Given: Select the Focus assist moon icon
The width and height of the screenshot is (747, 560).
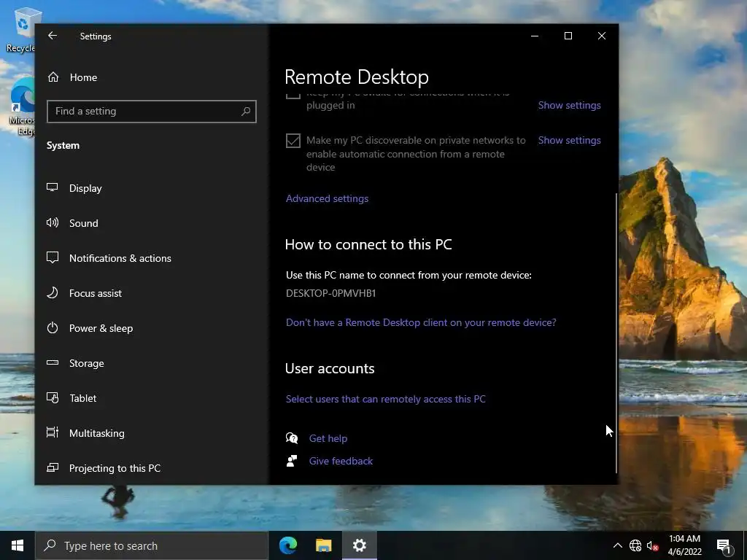Looking at the screenshot, I should point(53,292).
